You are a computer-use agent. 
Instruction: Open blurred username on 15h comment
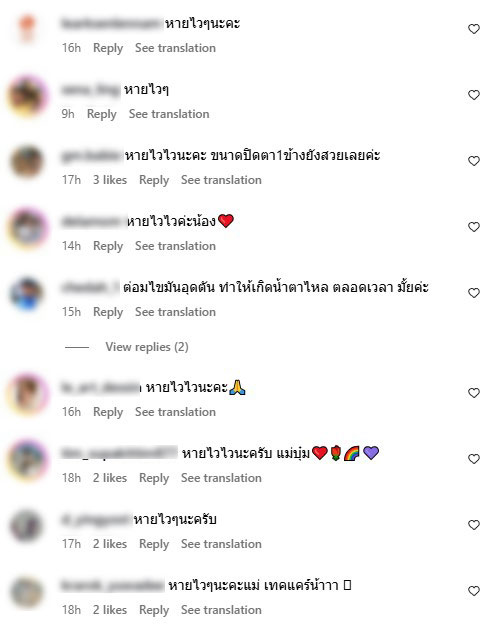90,287
